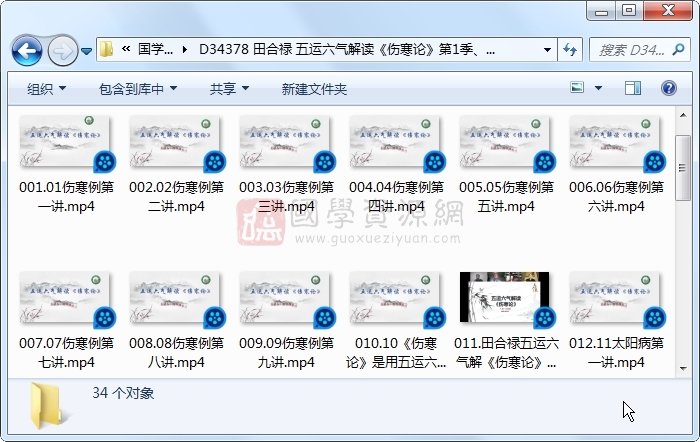The height and width of the screenshot is (442, 700).
Task: Click file name 011.田合禄五运六气解《伤寒论》...
Action: (x=506, y=352)
